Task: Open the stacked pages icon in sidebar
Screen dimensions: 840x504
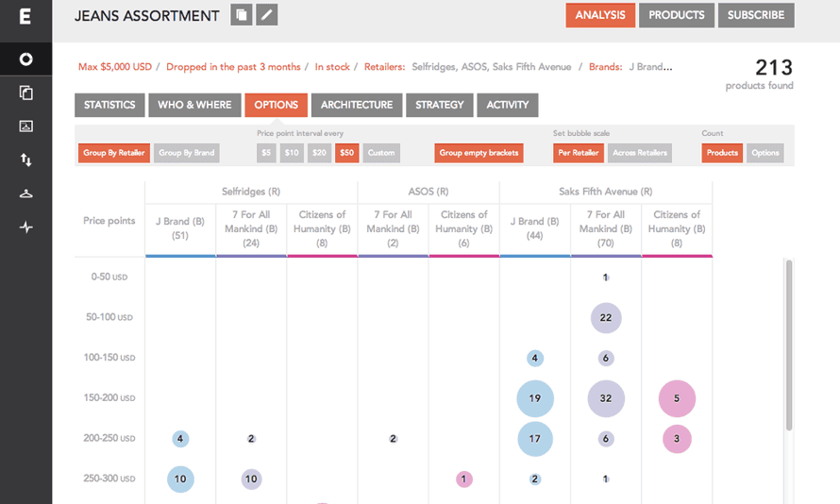Action: pyautogui.click(x=25, y=92)
